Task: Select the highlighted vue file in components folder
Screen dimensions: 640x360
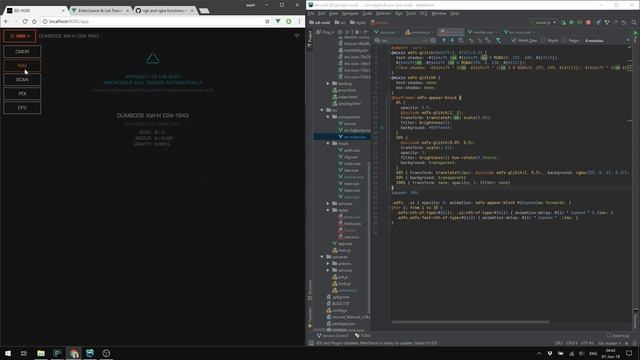Action: 342,137
